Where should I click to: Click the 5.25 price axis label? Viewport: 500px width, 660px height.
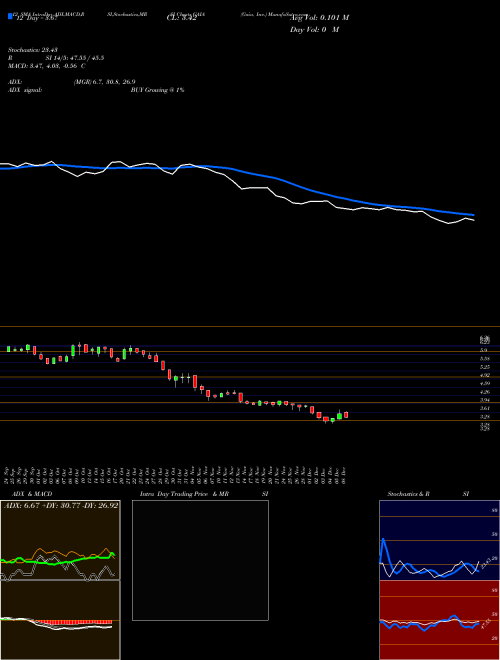[485, 367]
